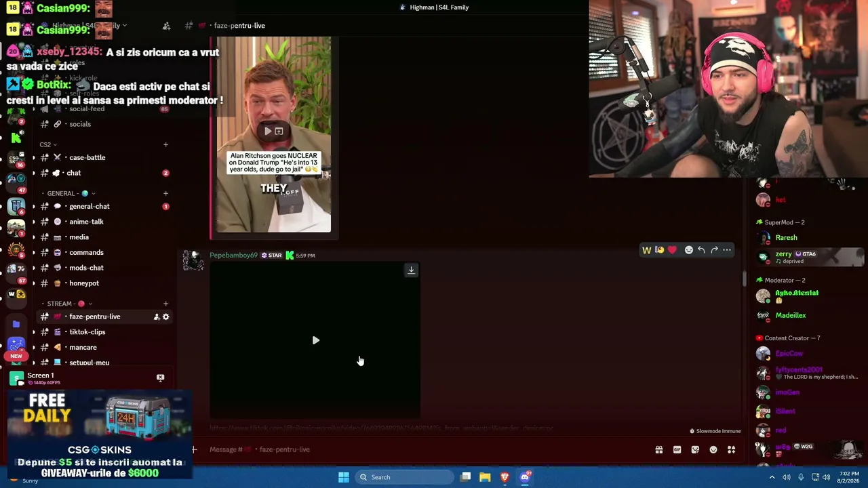The image size is (868, 488).
Task: Open the server folder icon in sidebar
Action: click(x=16, y=324)
